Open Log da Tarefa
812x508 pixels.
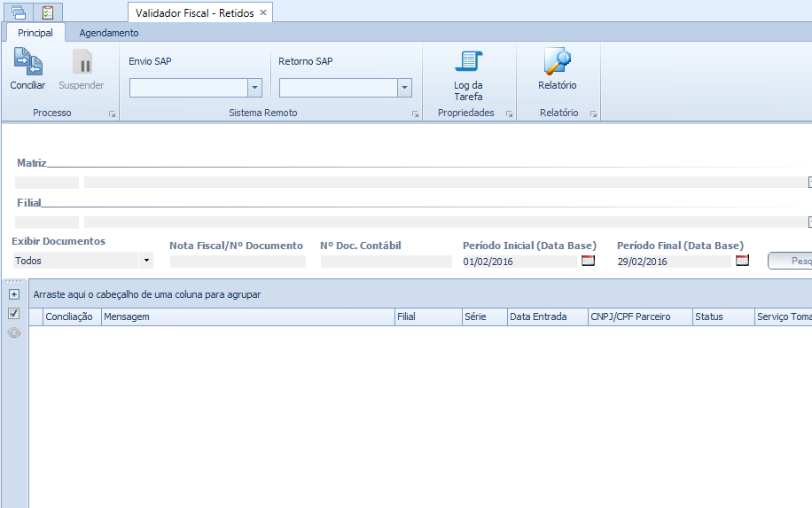pos(468,62)
